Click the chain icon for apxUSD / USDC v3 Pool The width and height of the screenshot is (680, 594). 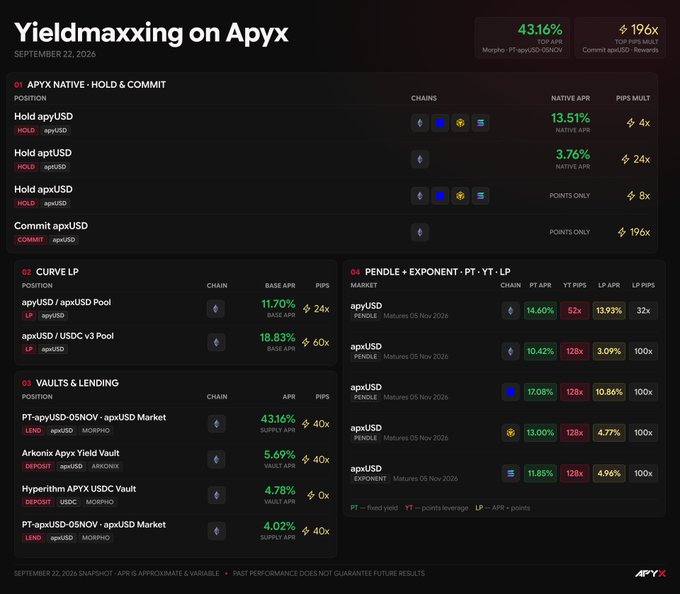click(216, 342)
